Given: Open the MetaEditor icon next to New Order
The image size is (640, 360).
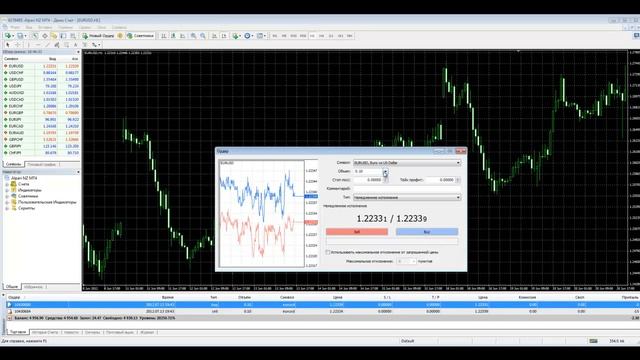Looking at the screenshot, I should tap(120, 36).
